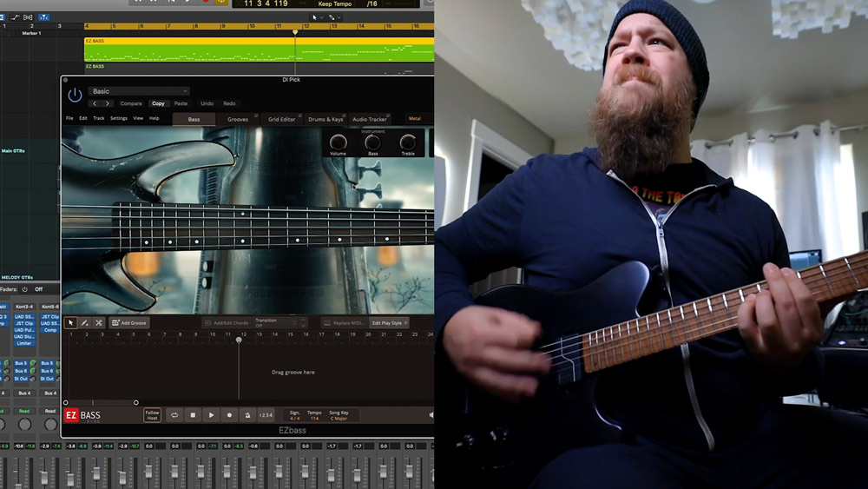868x489 pixels.
Task: Click the Logic playhead at bar 11
Action: 295,33
